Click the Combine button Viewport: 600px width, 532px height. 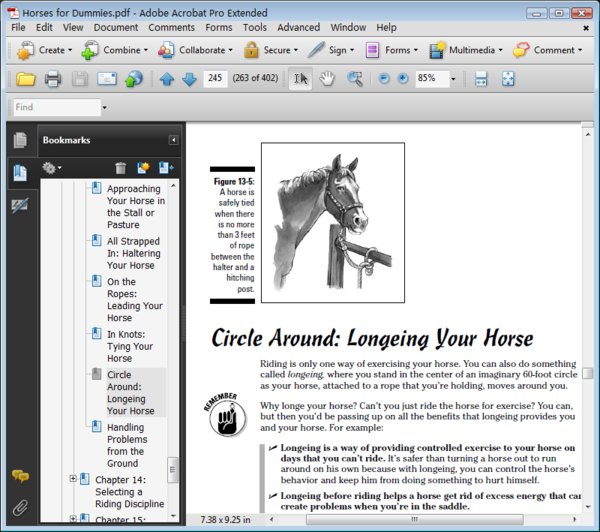[x=117, y=50]
